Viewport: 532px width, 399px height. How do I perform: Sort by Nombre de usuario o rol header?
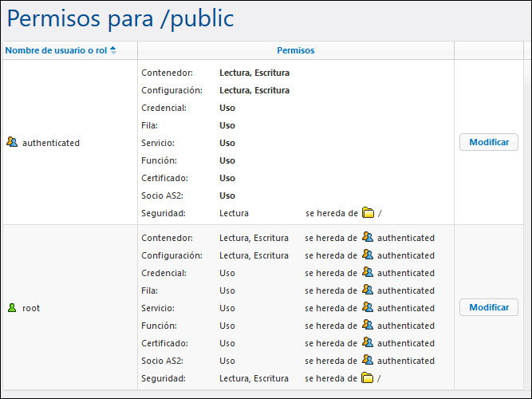(56, 50)
